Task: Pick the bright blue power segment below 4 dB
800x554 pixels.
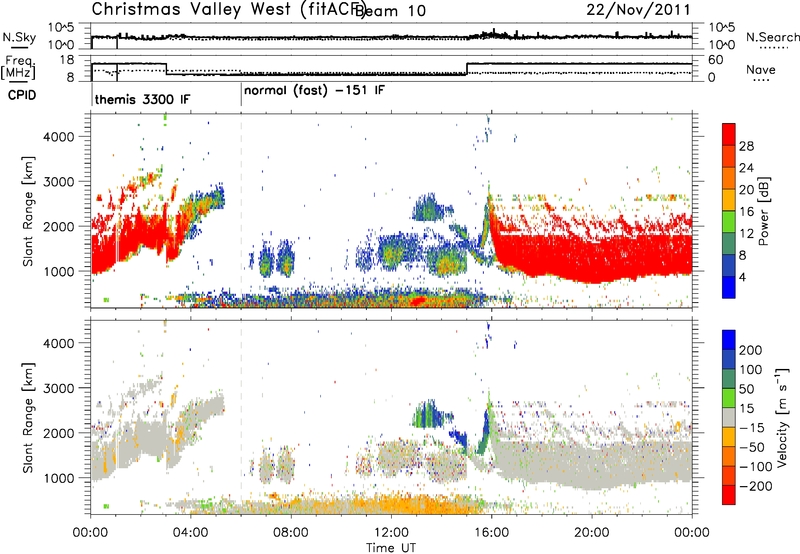Action: pyautogui.click(x=729, y=287)
